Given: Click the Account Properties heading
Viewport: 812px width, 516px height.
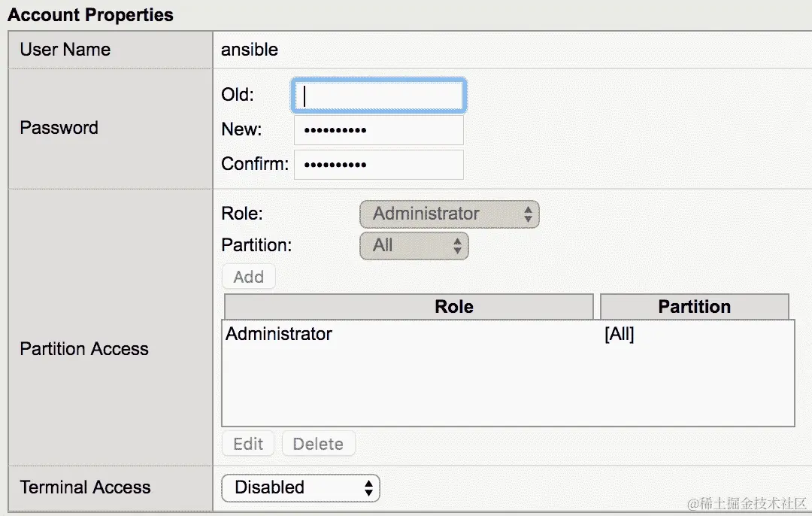Looking at the screenshot, I should 90,15.
